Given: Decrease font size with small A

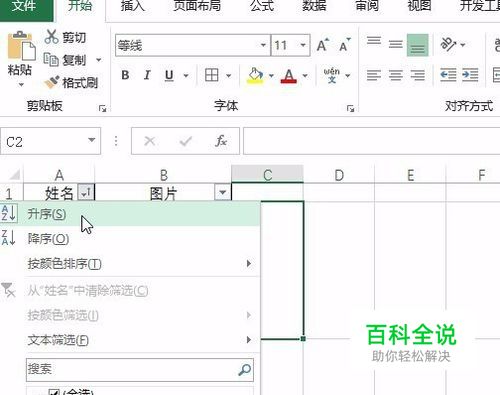Looking at the screenshot, I should click(x=345, y=45).
